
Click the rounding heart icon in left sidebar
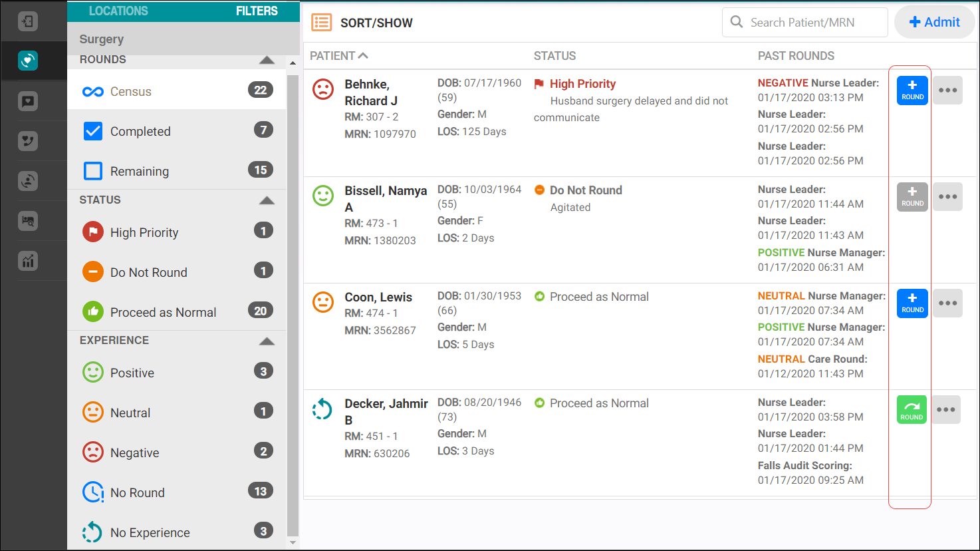click(x=28, y=61)
